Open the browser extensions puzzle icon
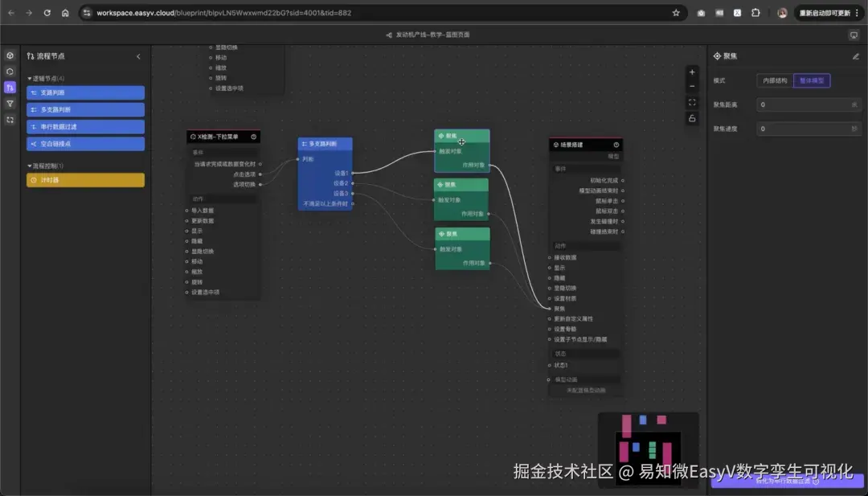The height and width of the screenshot is (496, 868). (755, 13)
